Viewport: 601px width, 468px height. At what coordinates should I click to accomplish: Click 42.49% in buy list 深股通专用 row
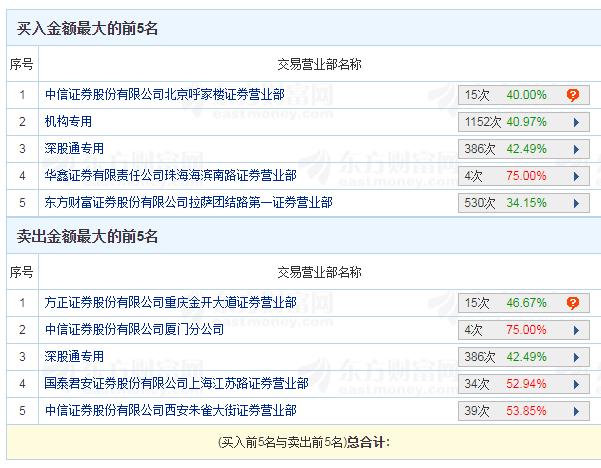click(x=526, y=149)
